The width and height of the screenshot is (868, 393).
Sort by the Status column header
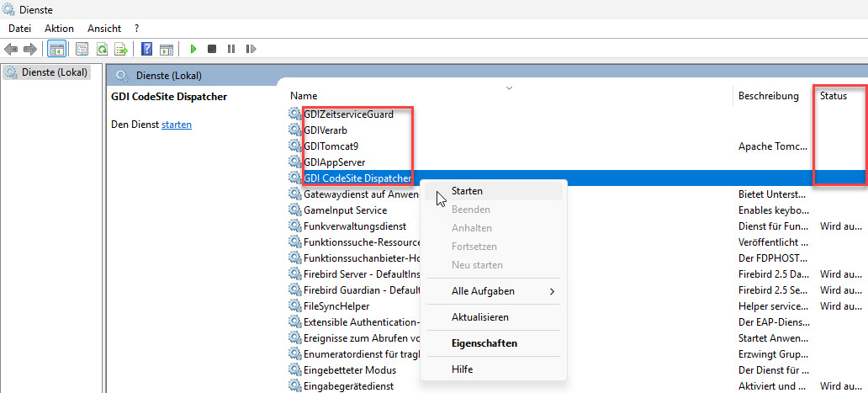pos(834,96)
